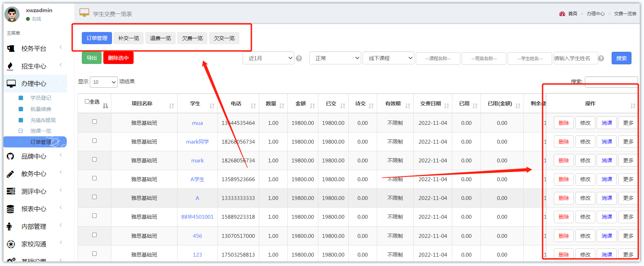Click the 测评中心 list icon
644x266 pixels.
(11, 191)
